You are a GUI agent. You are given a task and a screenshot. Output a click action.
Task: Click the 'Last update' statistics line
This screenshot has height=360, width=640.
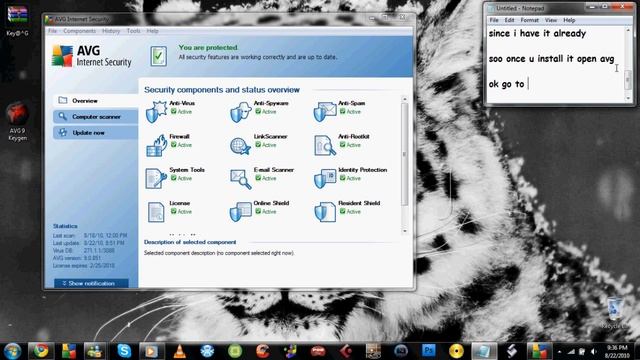pyautogui.click(x=89, y=243)
